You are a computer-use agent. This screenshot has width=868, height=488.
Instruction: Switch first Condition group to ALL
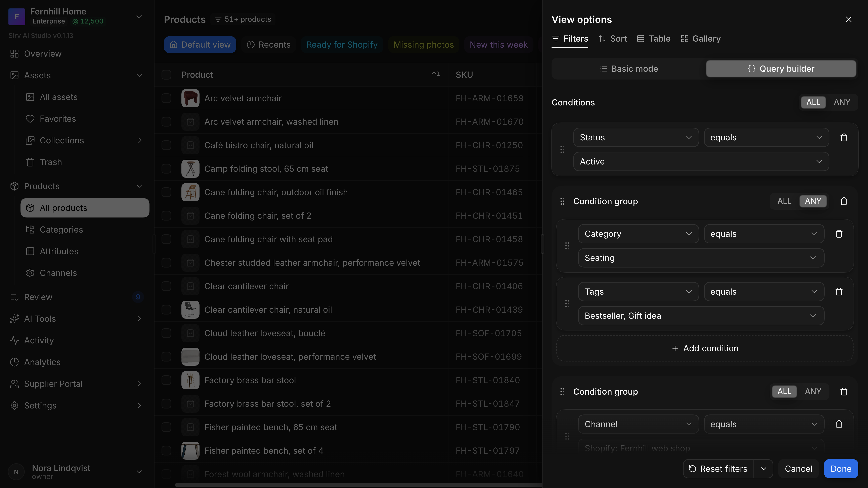[784, 201]
